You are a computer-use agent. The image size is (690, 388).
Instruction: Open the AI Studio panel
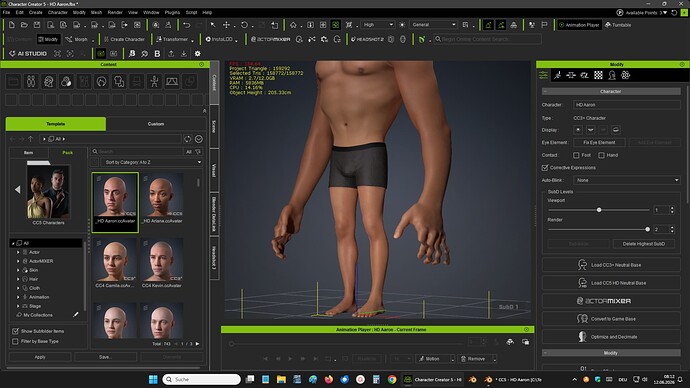(x=28, y=54)
